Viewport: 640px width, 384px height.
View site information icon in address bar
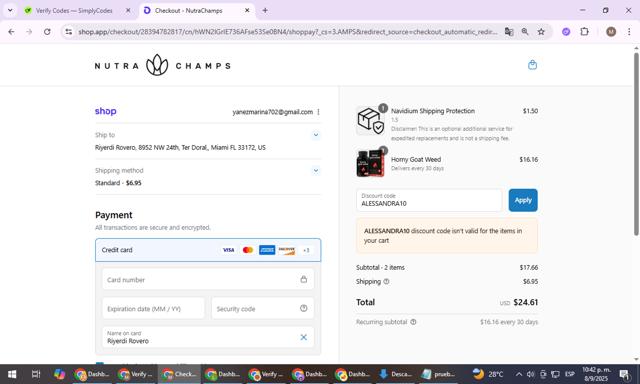tap(69, 31)
